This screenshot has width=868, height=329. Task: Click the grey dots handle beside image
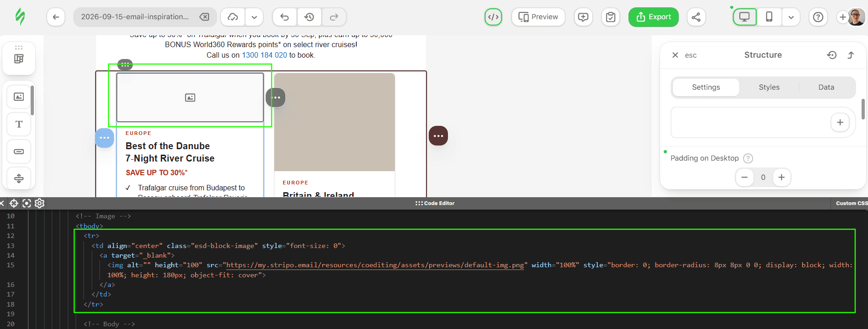pyautogui.click(x=276, y=97)
